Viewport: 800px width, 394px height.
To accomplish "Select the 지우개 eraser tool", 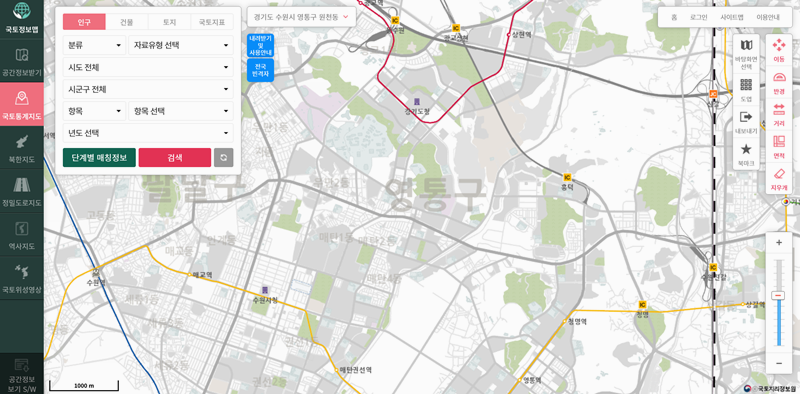I will tap(779, 179).
